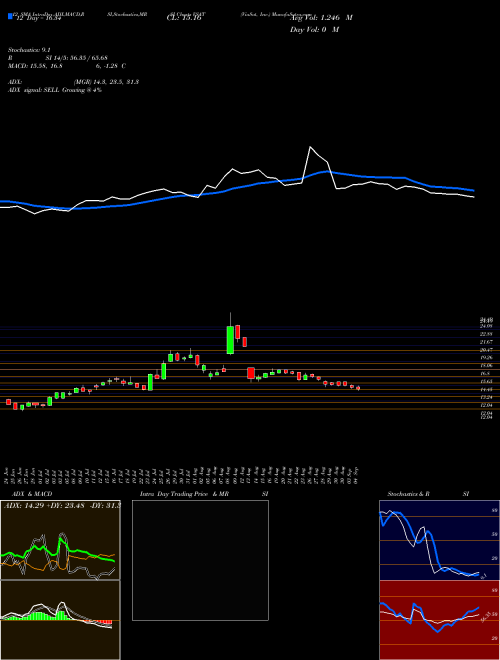Click the tall green candlestick near peak
Screen dimensions: 500x660
point(230,340)
